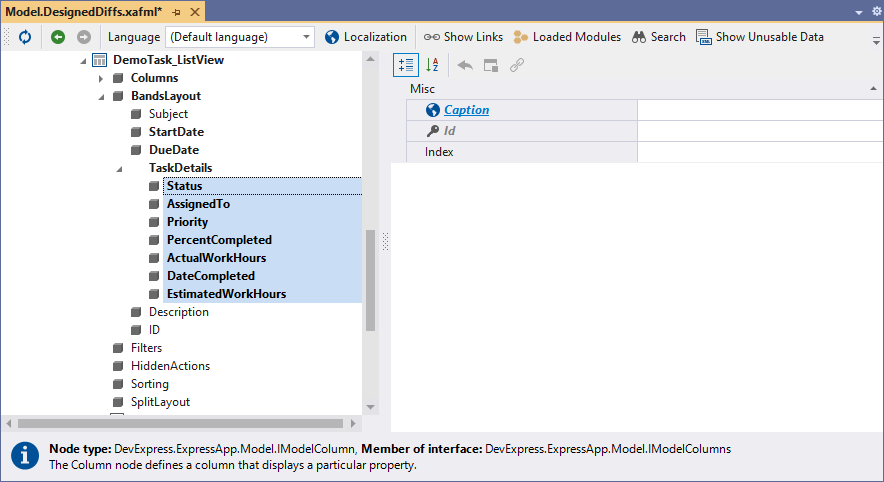Select the Columns tree node
Image resolution: width=884 pixels, height=482 pixels.
154,78
